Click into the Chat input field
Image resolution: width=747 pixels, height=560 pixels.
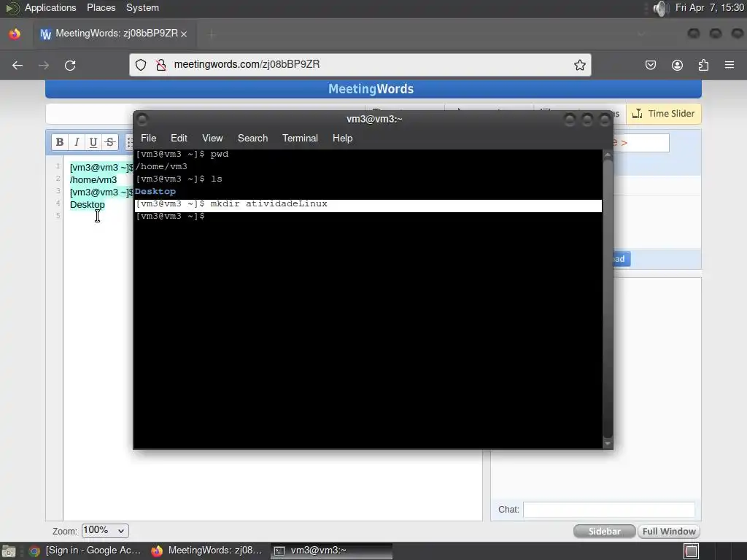(608, 510)
